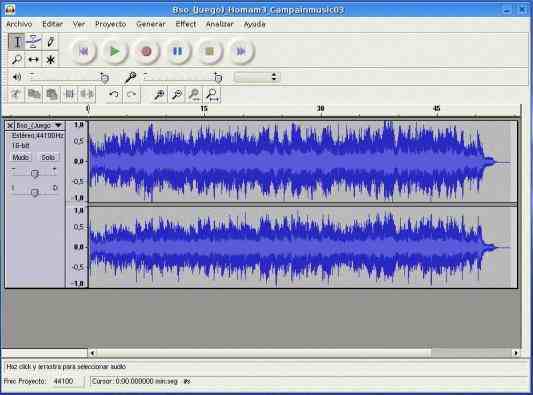Adjust the track gain slider
The image size is (533, 395).
point(34,173)
